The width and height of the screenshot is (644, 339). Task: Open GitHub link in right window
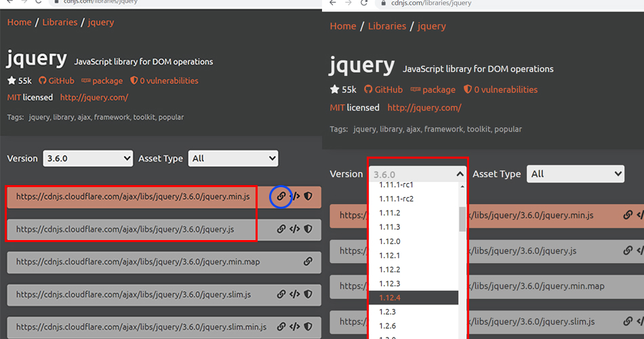click(383, 89)
